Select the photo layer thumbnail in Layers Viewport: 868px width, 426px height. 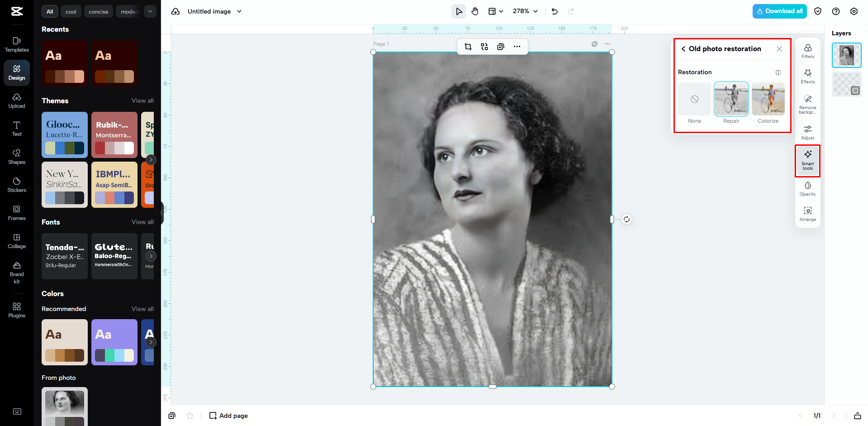[846, 55]
